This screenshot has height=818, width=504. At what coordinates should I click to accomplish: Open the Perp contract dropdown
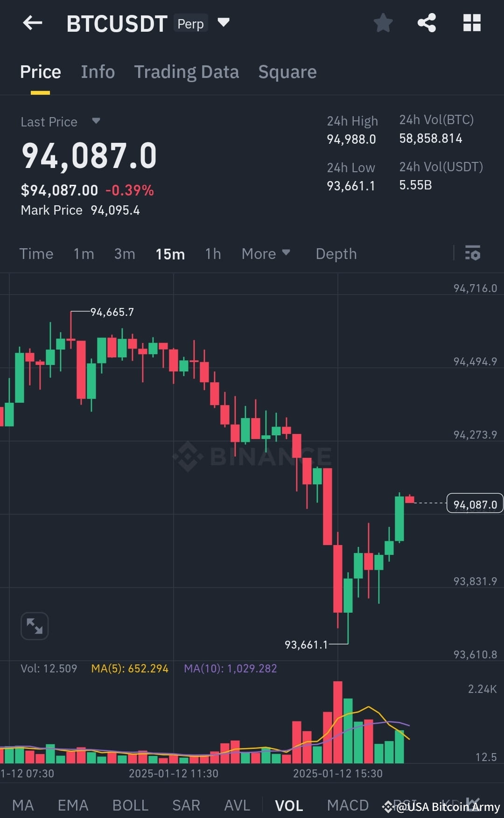[x=224, y=23]
